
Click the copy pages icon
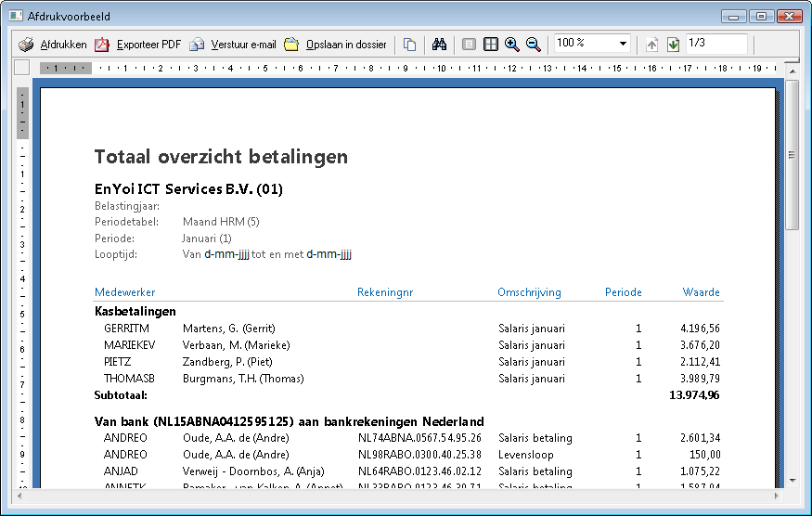pos(409,45)
